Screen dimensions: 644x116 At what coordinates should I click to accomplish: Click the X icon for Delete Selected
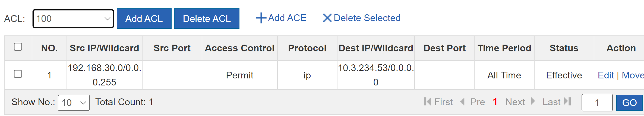pyautogui.click(x=327, y=18)
